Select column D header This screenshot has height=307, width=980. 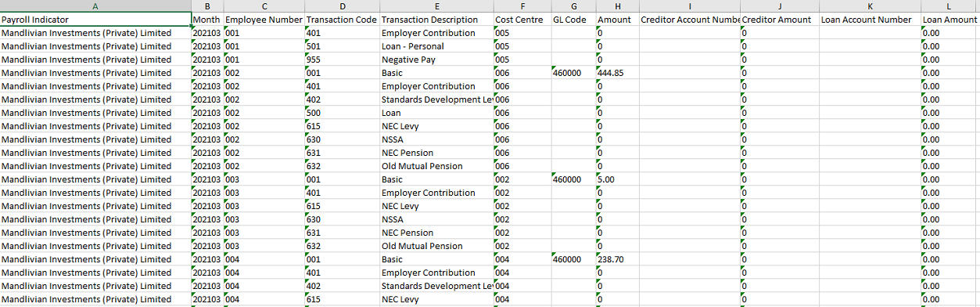[x=343, y=5]
